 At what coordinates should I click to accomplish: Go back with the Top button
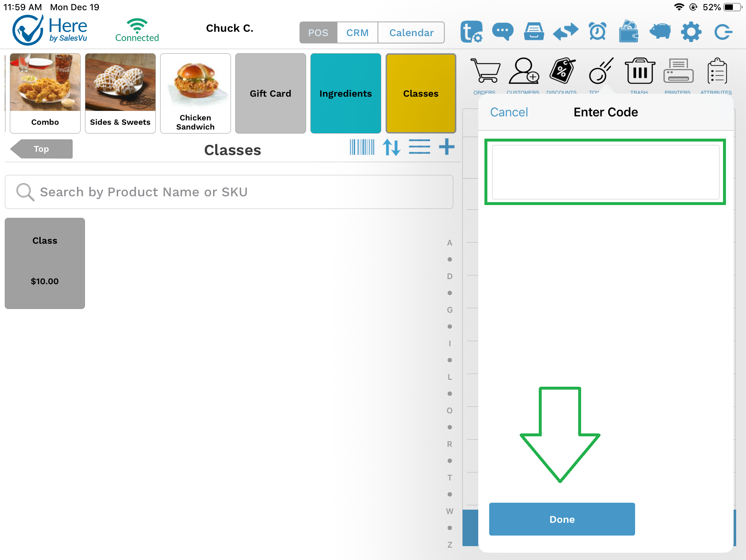tap(42, 149)
